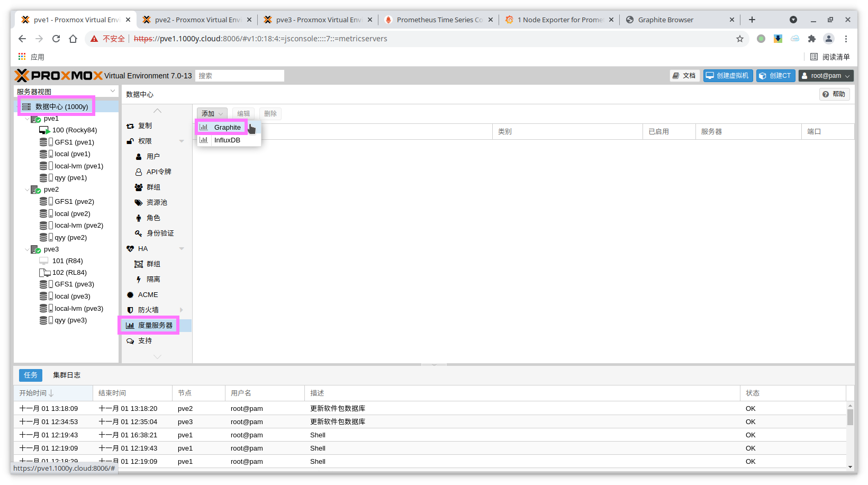Click the HA heartbeat icon
Screen dimensions: 868x485
pos(130,249)
